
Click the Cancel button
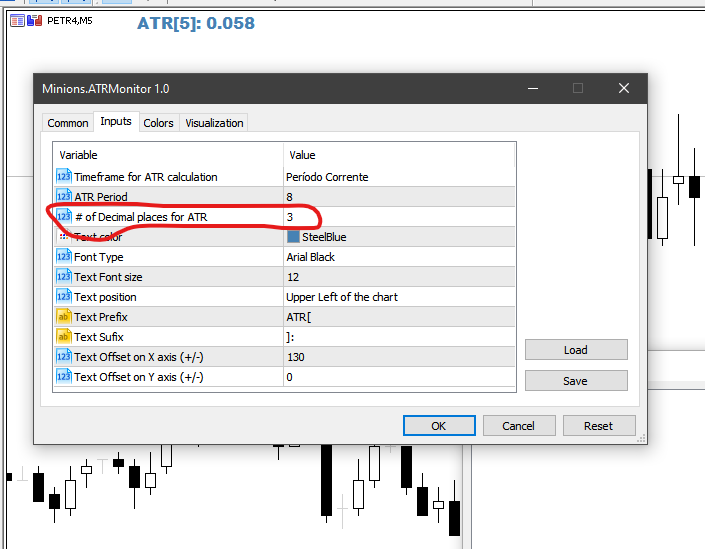coord(519,425)
